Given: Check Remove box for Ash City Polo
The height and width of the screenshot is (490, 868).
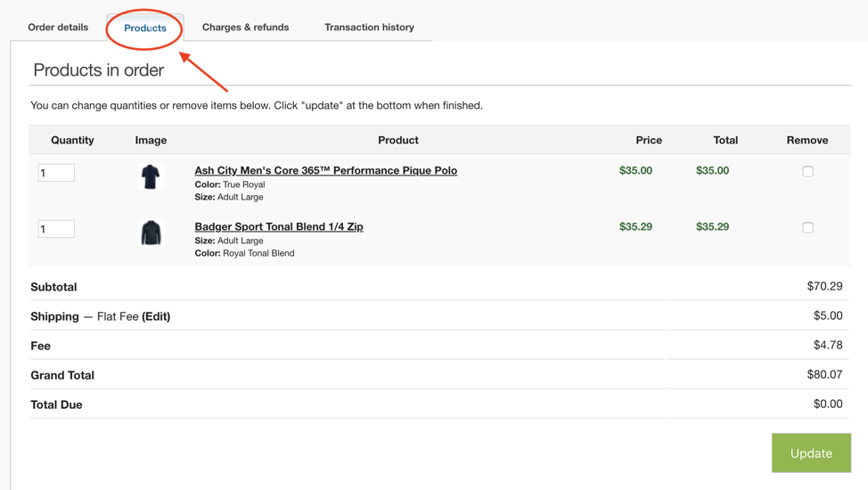Looking at the screenshot, I should (x=807, y=172).
